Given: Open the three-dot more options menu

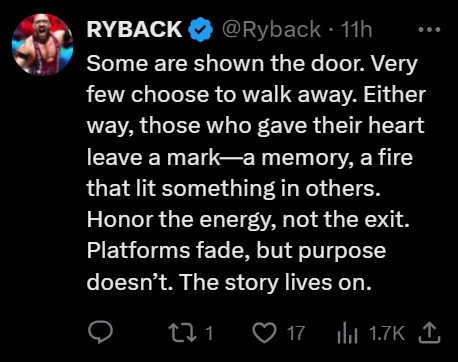Looking at the screenshot, I should [x=429, y=30].
